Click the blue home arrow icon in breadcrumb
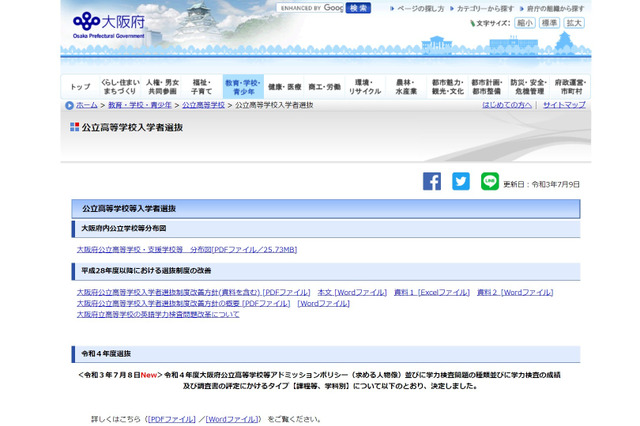Viewport: 640px width, 426px height. (69, 105)
